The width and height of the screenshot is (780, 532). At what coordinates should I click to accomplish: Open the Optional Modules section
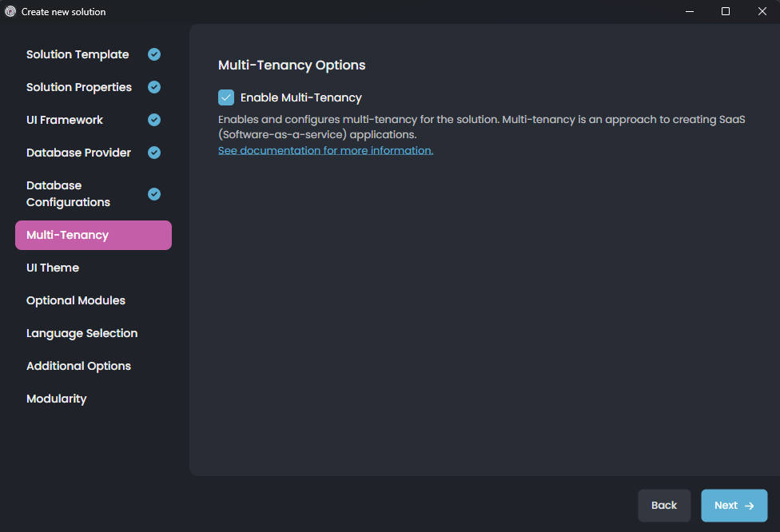76,300
